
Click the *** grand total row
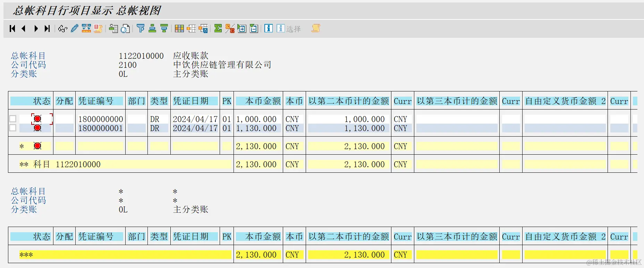coord(125,254)
